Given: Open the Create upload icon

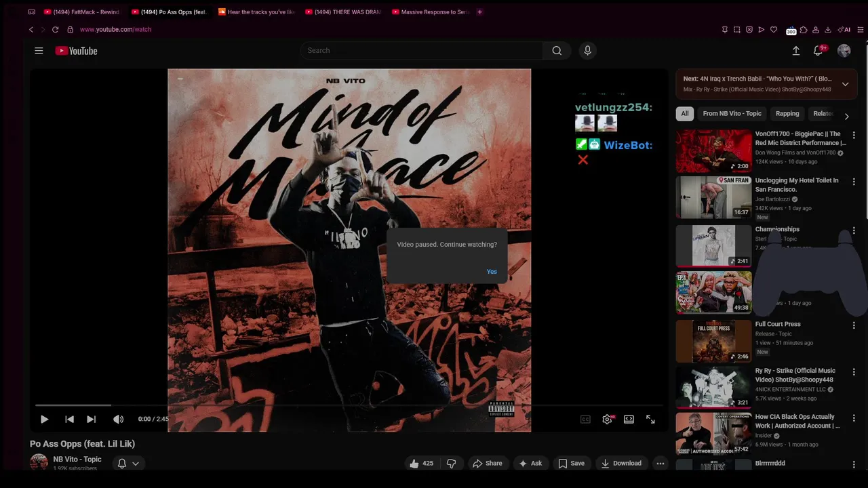Looking at the screenshot, I should click(x=796, y=51).
